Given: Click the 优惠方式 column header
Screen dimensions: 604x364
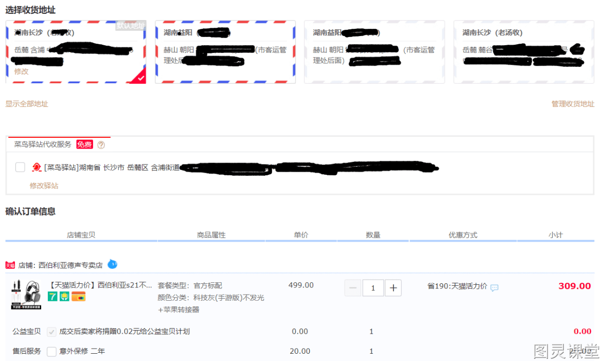Looking at the screenshot, I should (463, 235).
